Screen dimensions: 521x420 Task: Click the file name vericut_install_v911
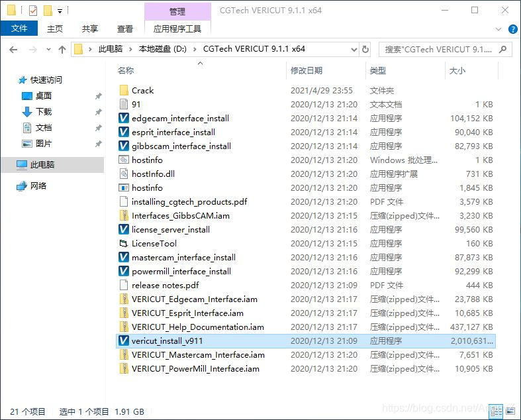tap(167, 341)
